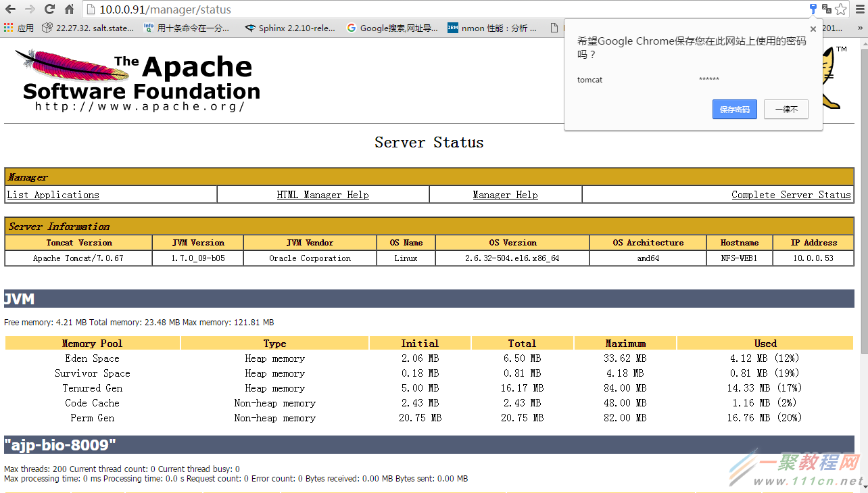868x493 pixels.
Task: Click the Server Information table title
Action: 59,227
